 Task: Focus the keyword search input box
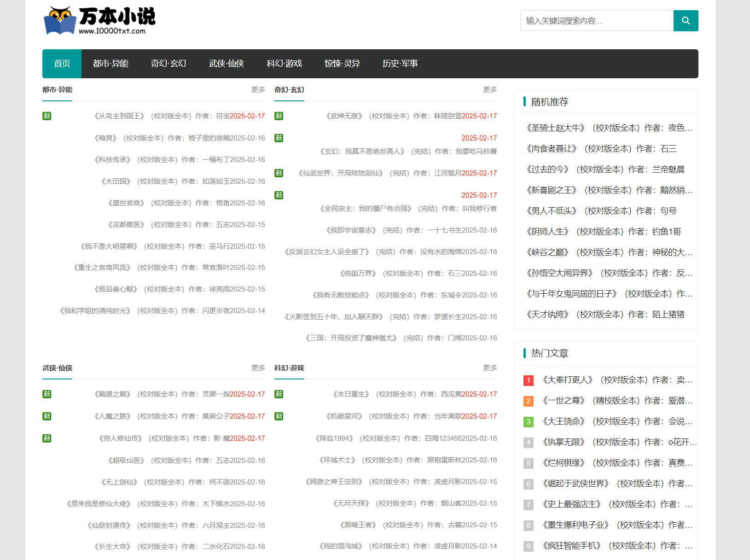[x=597, y=21]
